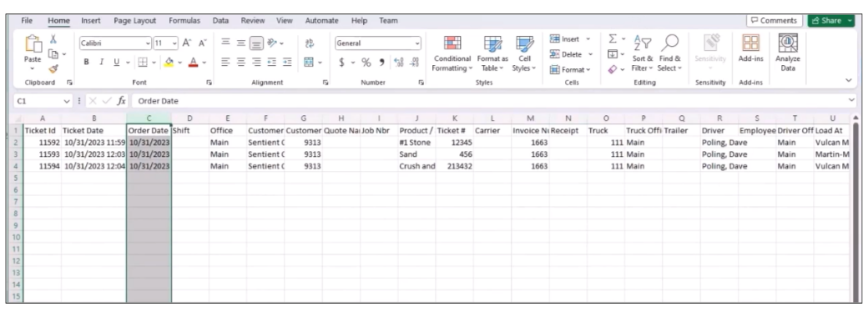The width and height of the screenshot is (868, 317).
Task: Open the Delete cells dropdown arrow
Action: pos(591,54)
